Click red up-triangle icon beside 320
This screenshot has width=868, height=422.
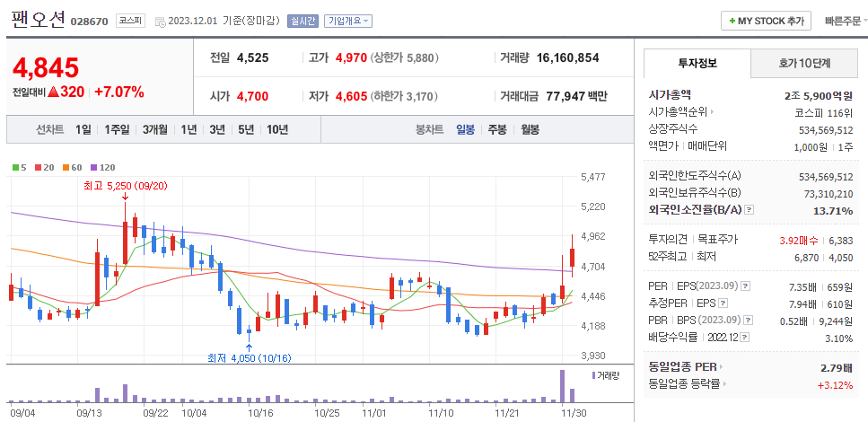(53, 92)
